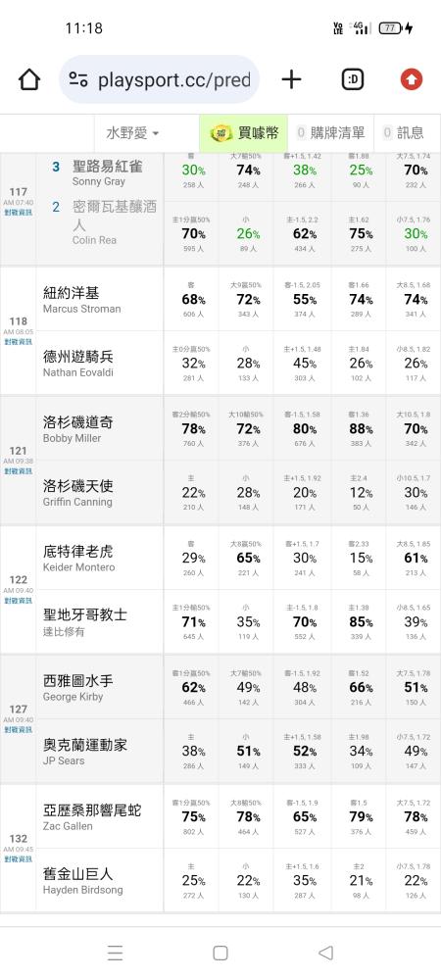This screenshot has height=980, width=441.
Task: Select 聖地牙哥教士 85% moneyline cell
Action: [361, 622]
